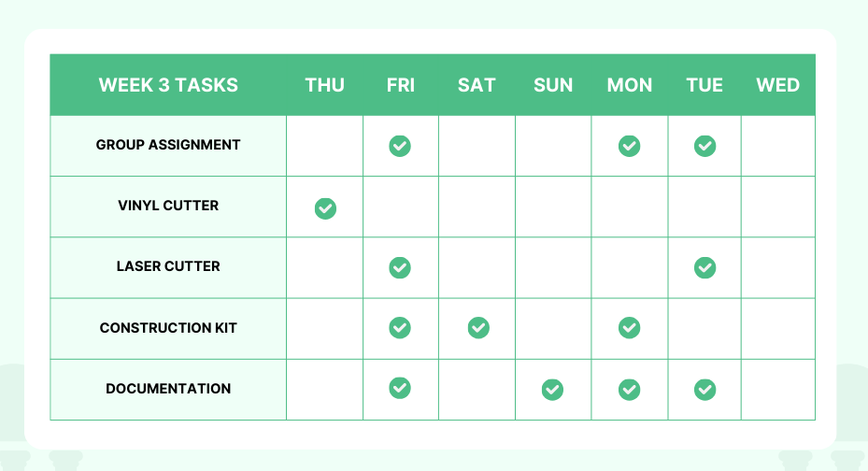868x471 pixels.
Task: Click Documentation Tuesday checkmark
Action: point(704,389)
